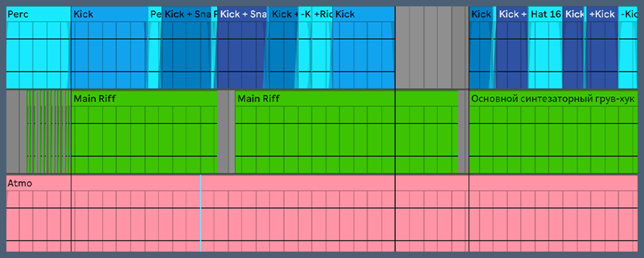Select the "Hat 16" clip
The height and width of the screenshot is (258, 644).
pos(545,47)
